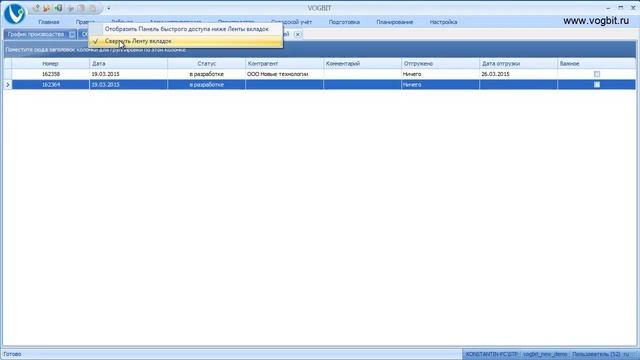Choose Отобразить Панель быстрого доступа ниже Ленты
The image size is (640, 360).
(x=186, y=29)
